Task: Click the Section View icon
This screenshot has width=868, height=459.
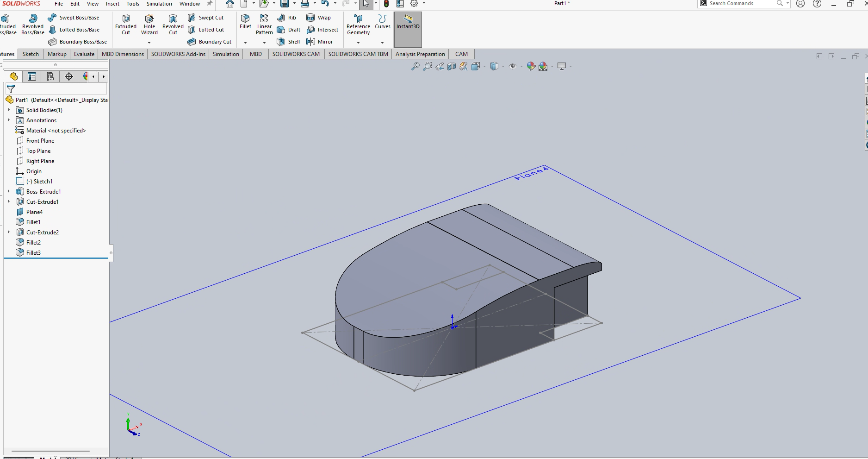Action: 452,66
